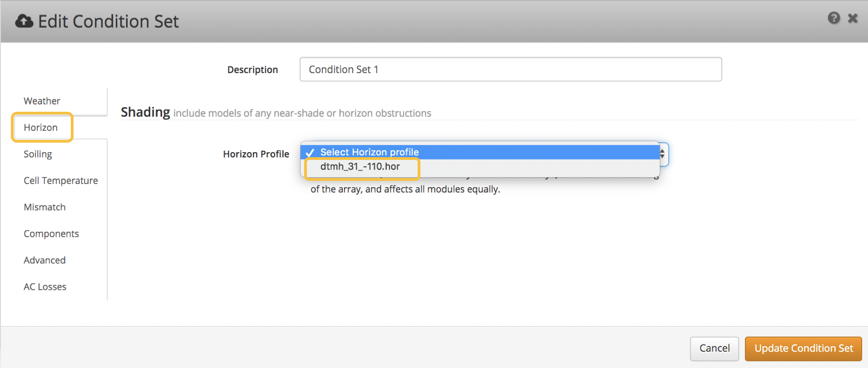Click the help question mark icon
The image size is (868, 368).
833,18
